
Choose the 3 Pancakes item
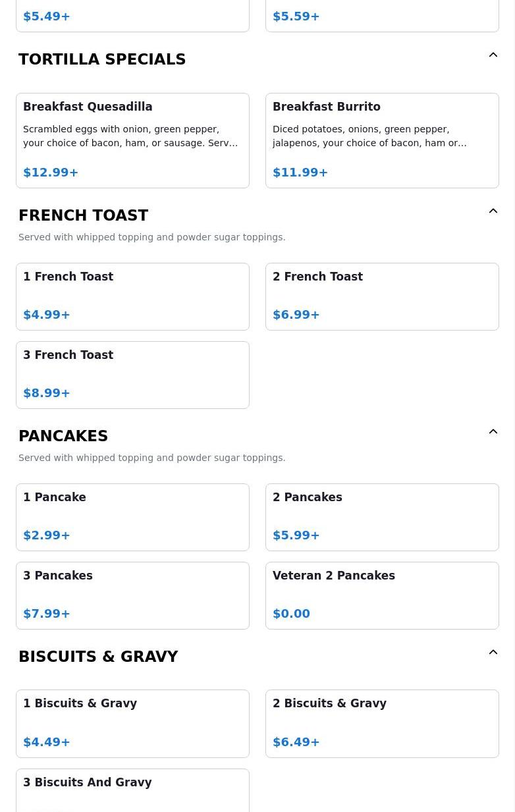tap(132, 595)
